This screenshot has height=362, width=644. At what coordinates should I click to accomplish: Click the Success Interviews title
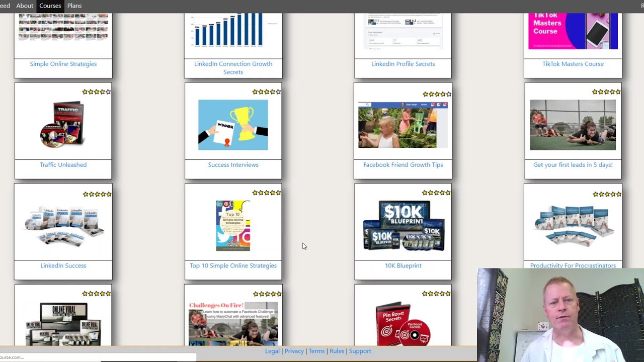(233, 164)
